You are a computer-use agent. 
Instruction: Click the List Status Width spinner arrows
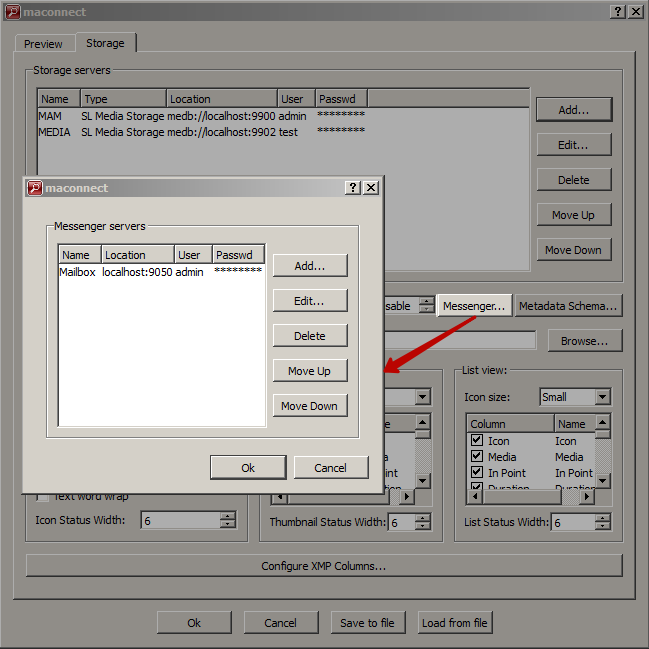coord(603,522)
